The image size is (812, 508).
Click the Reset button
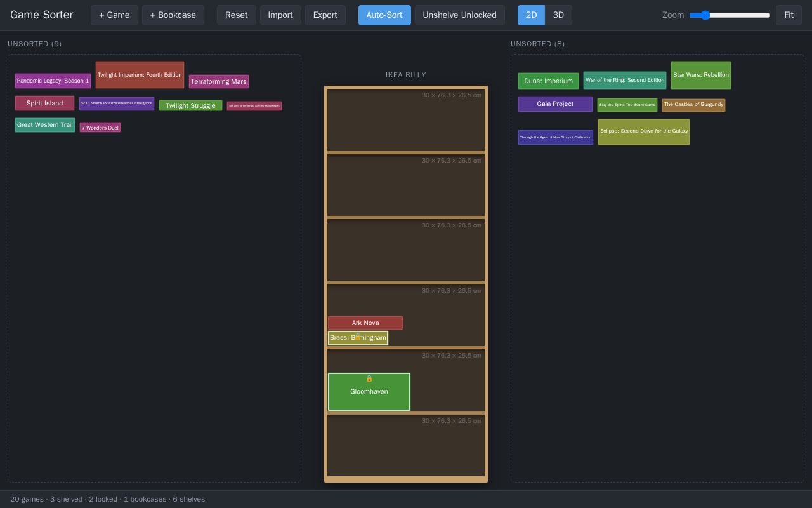tap(237, 15)
